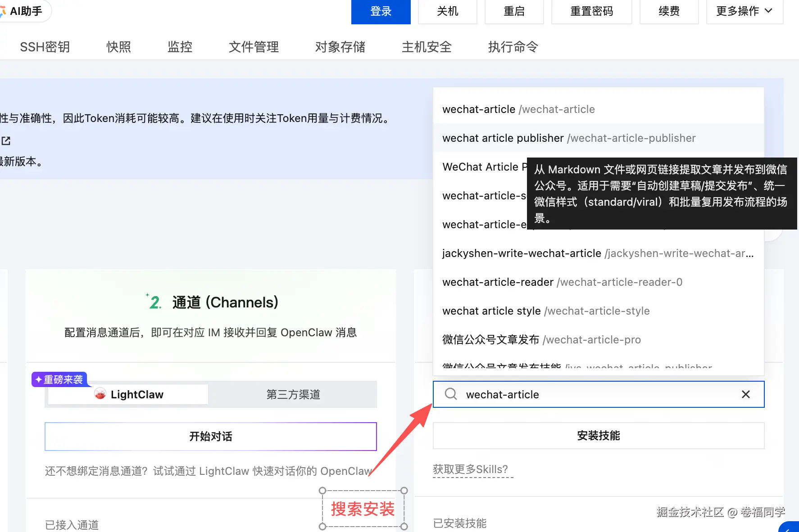Click the 关机 shutdown button

(x=447, y=11)
